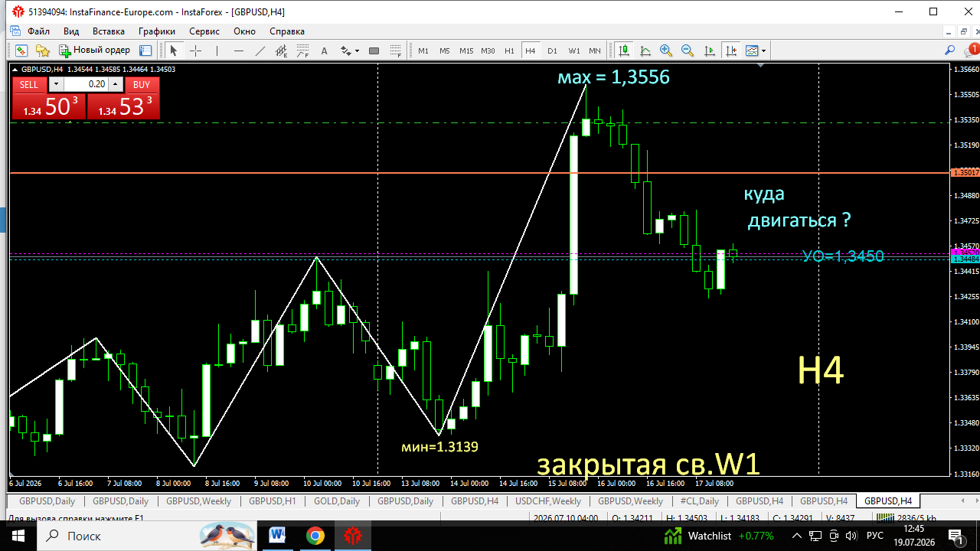
Task: Select the trendline drawing tool
Action: 260,51
